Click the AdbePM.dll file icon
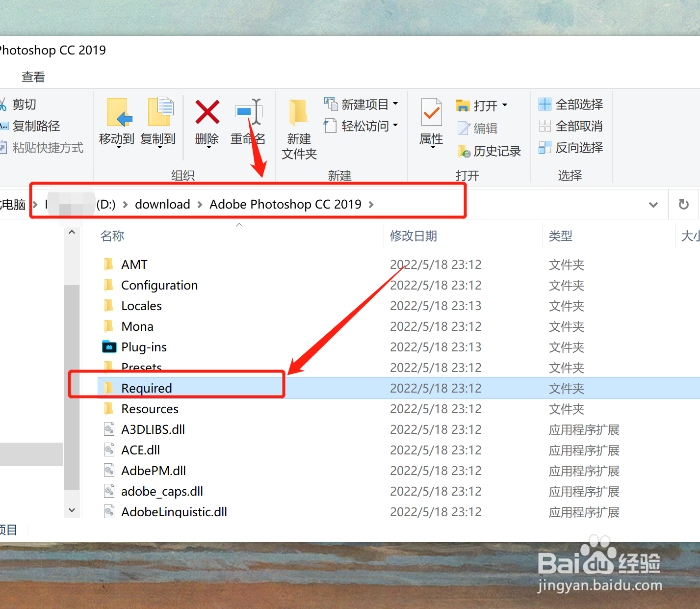 coord(109,471)
